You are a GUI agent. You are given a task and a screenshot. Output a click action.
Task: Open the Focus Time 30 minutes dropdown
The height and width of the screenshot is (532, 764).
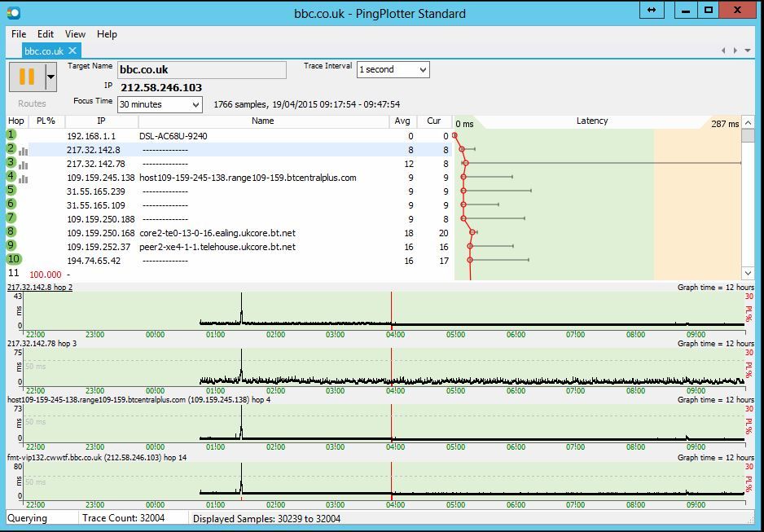tap(160, 104)
